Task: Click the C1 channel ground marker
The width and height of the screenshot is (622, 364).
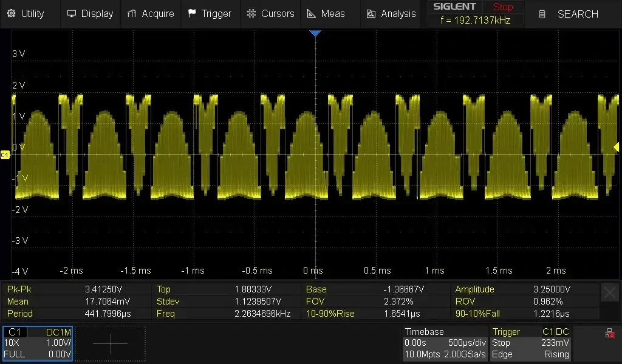Action: (x=5, y=155)
